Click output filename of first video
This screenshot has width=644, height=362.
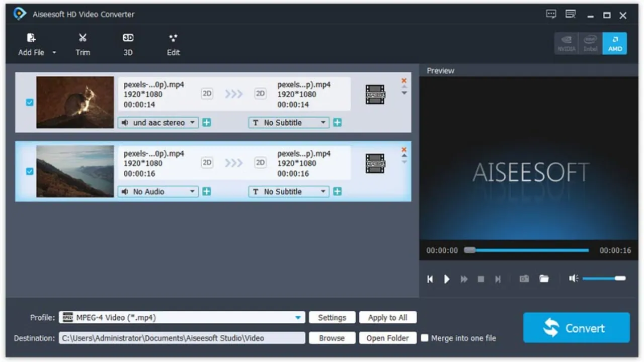[304, 84]
